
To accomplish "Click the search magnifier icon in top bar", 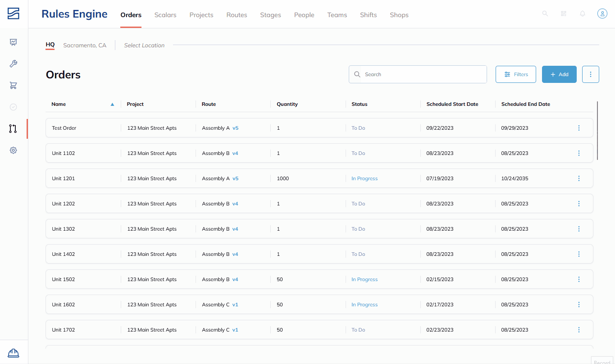I will tap(545, 14).
